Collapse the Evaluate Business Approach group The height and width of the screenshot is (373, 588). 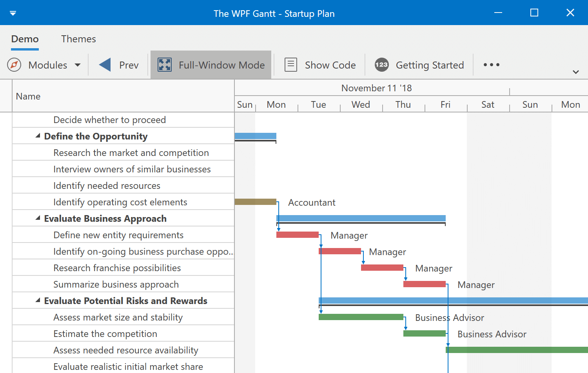[x=37, y=218]
